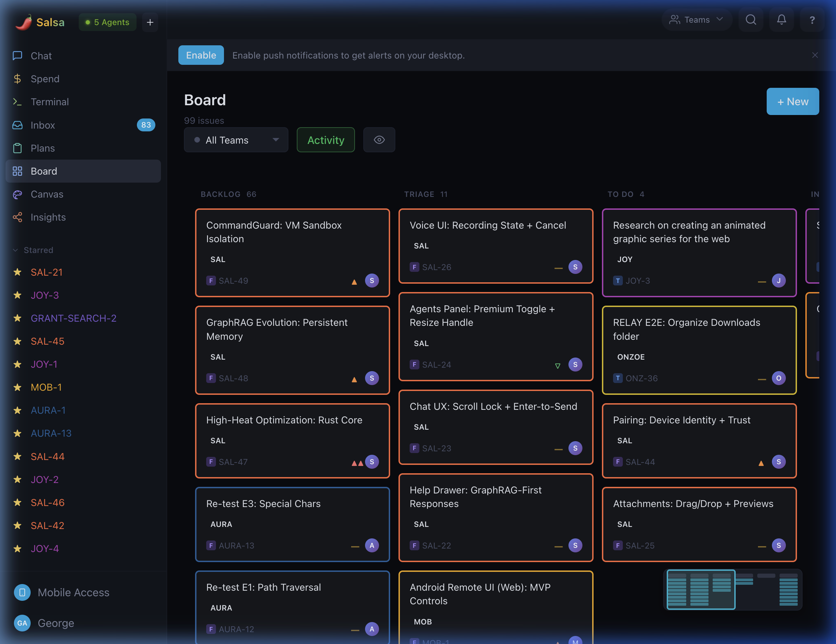Open the Chat section from the sidebar
This screenshot has height=644, width=836.
click(41, 55)
